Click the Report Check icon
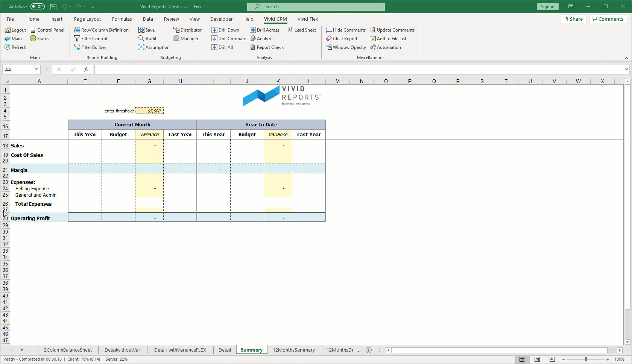Screen dimensions: 632x364 [x=253, y=47]
